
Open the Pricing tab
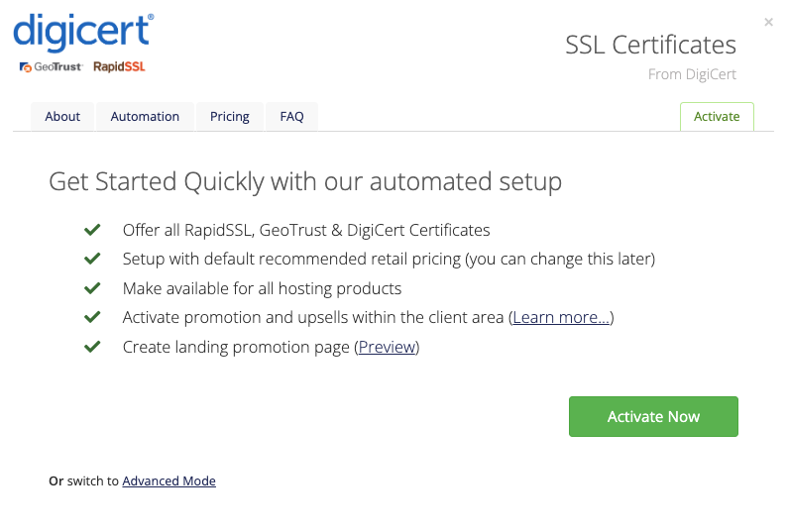(230, 117)
